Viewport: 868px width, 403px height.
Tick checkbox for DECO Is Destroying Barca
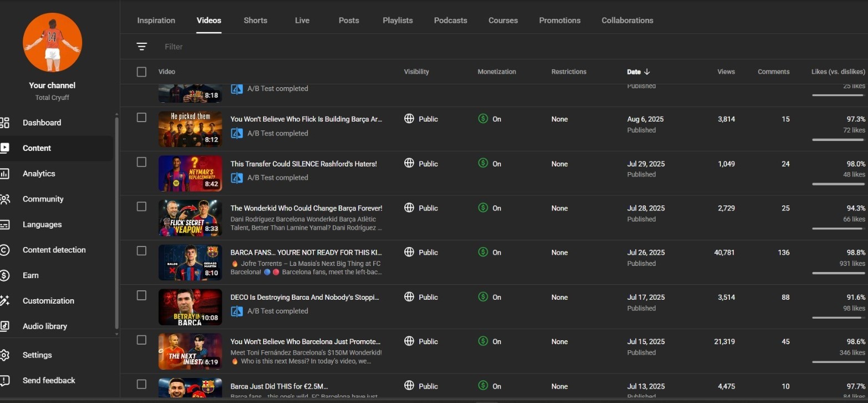point(141,295)
